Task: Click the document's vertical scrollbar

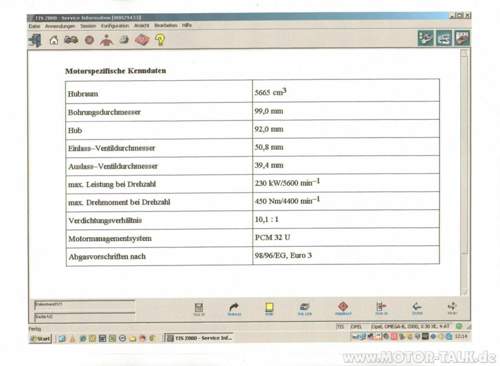Action: [x=464, y=172]
